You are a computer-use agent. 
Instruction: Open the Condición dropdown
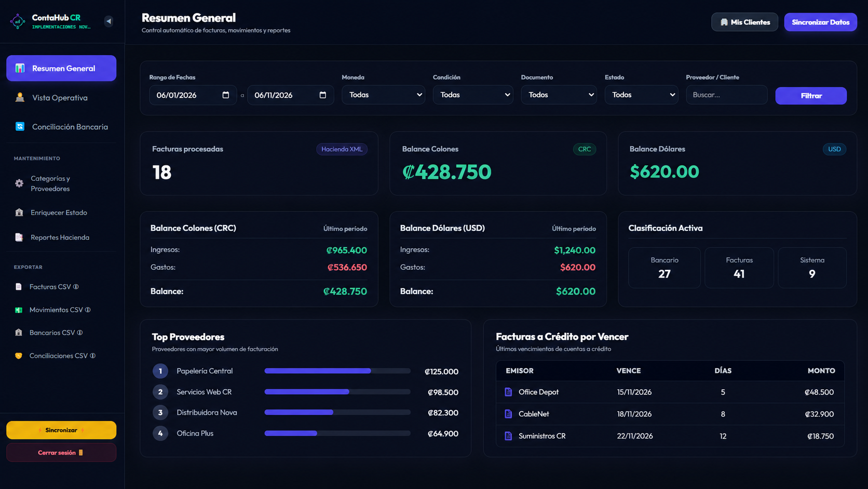(x=473, y=95)
